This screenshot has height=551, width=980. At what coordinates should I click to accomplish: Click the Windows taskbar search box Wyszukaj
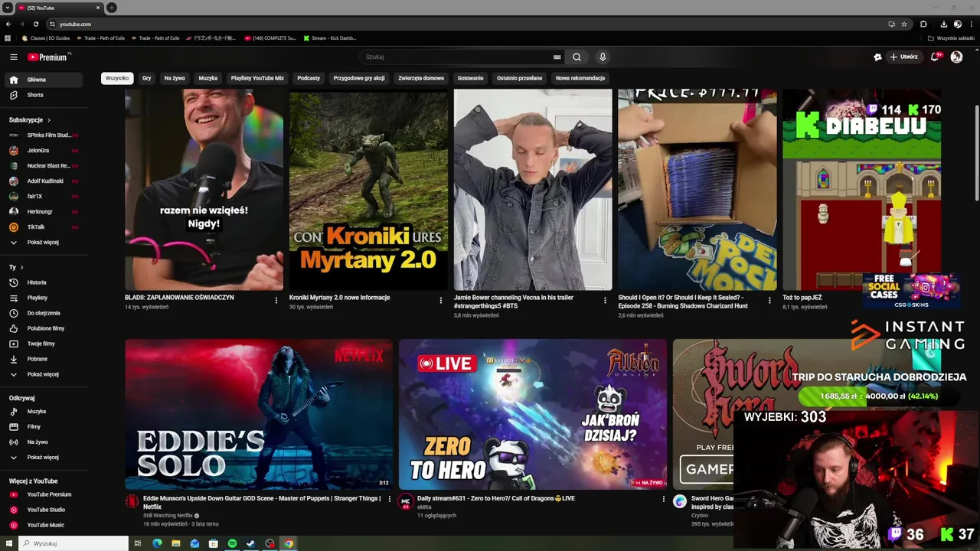[x=73, y=543]
